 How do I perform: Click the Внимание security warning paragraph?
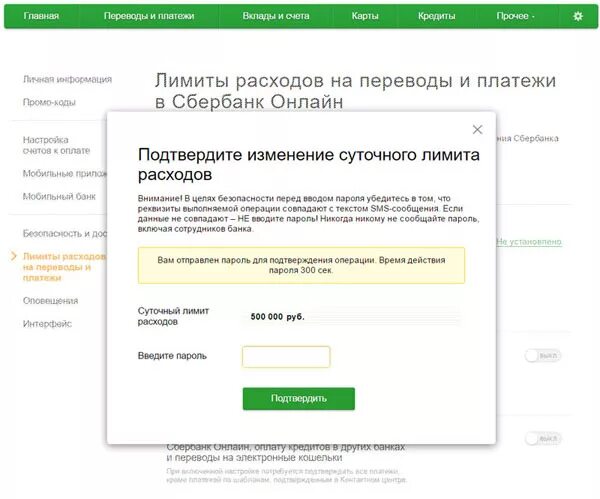click(x=308, y=214)
